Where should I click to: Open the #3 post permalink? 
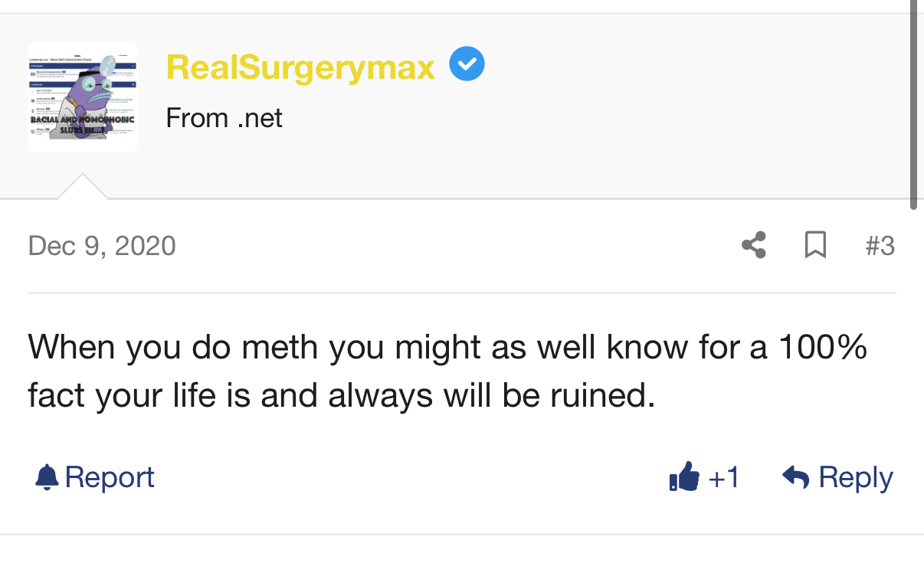tap(880, 246)
